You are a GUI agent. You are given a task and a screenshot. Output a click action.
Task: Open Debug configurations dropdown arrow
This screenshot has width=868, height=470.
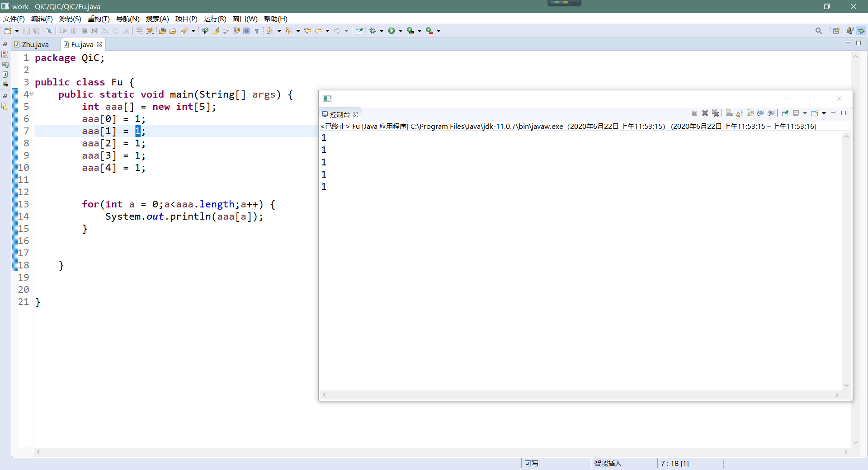coord(382,31)
